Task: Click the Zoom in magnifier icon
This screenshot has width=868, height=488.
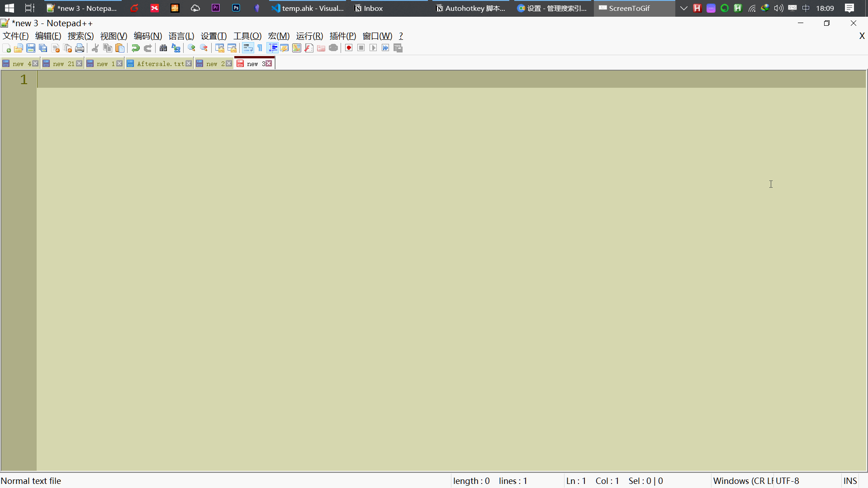Action: click(x=192, y=48)
